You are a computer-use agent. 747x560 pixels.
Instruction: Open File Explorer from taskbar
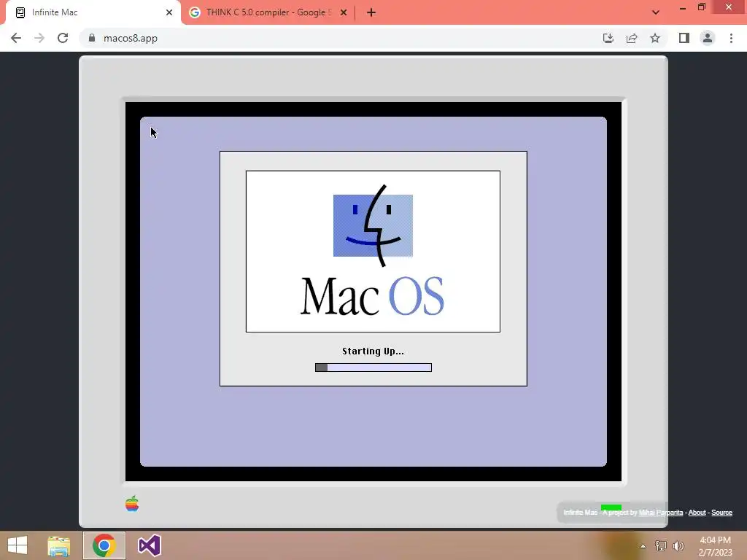coord(58,545)
